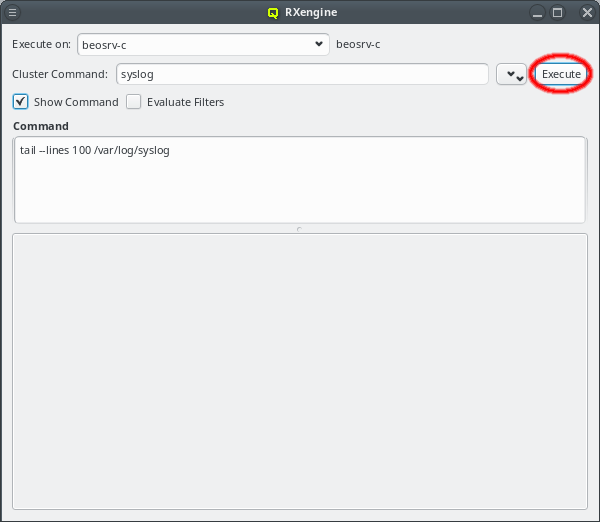This screenshot has width=600, height=522.
Task: Click inside the tail command text area
Action: pyautogui.click(x=300, y=180)
